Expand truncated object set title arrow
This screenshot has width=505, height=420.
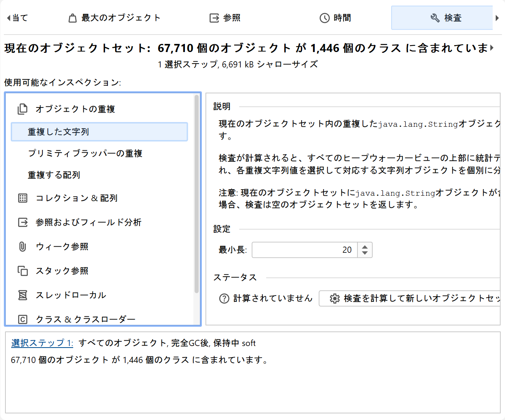click(492, 48)
